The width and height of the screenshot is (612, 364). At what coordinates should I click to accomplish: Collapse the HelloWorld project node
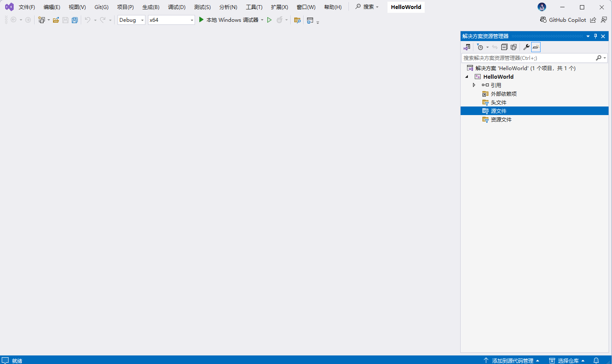pos(467,77)
